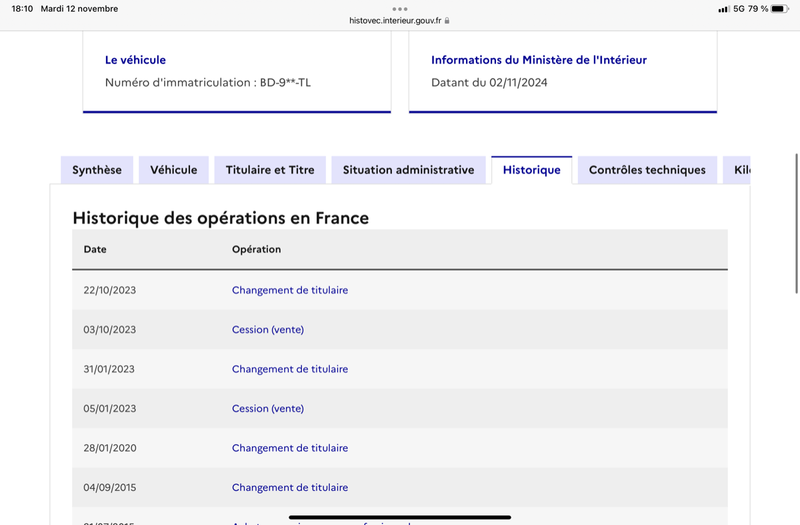Click Changement de titulaire dated 28/01/2020
This screenshot has width=800, height=525.
290,448
